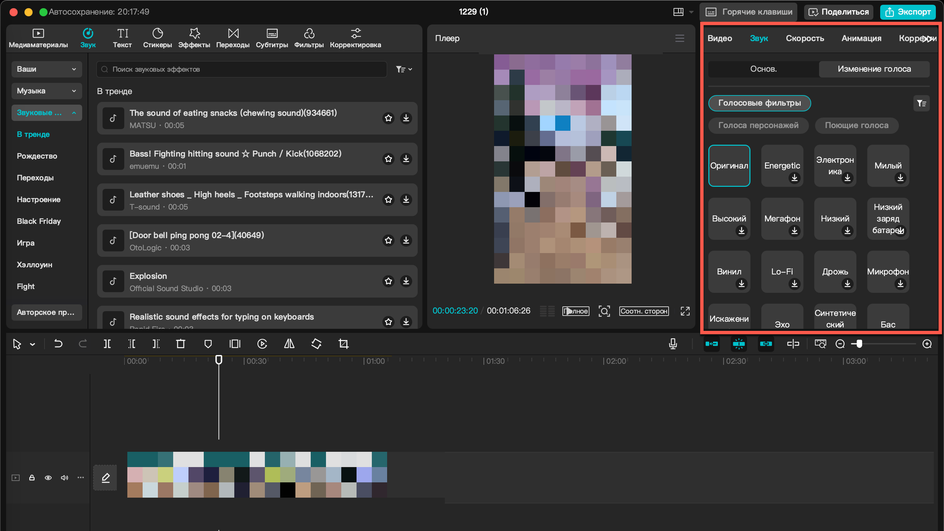Favorite the eating snacks sound

pos(388,118)
